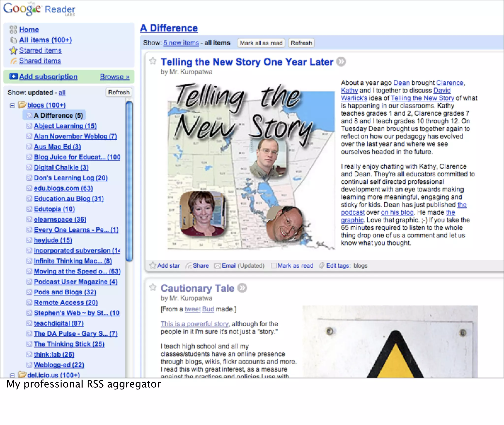
Task: Click the Edit tags tag icon
Action: click(x=321, y=265)
